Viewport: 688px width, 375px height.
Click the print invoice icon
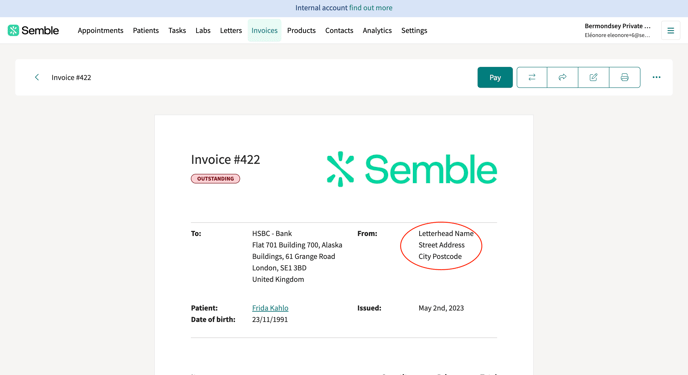(625, 77)
